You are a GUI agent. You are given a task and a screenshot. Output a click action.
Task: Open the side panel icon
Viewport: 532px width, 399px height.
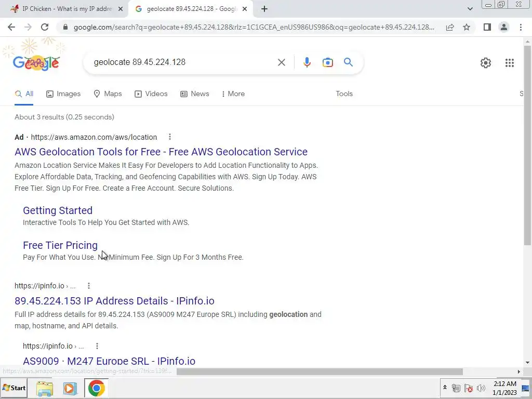coord(487,27)
